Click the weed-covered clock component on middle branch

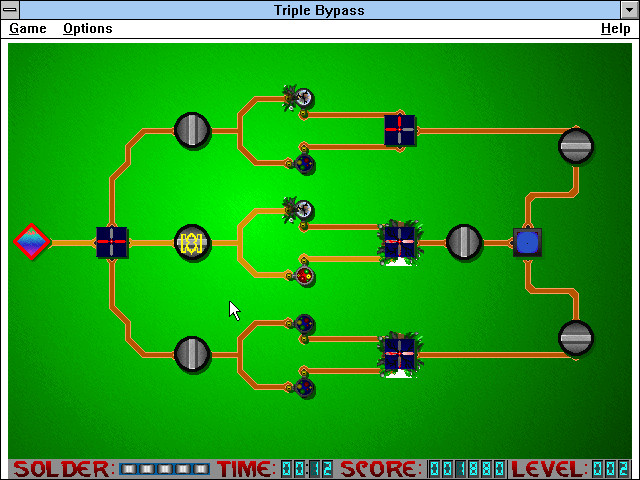tap(298, 211)
